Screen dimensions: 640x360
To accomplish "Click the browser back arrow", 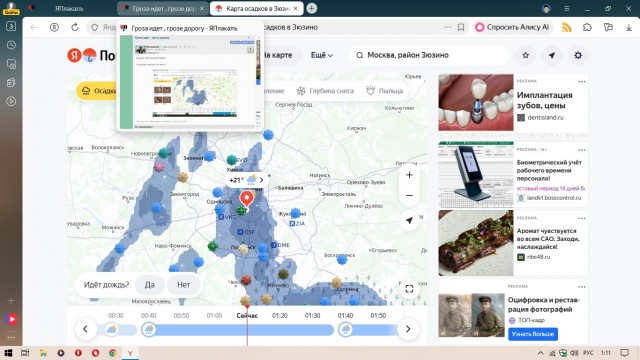I will click(34, 27).
